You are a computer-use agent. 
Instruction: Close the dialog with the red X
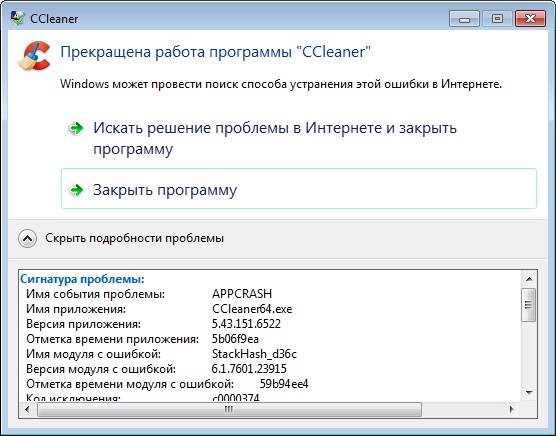click(530, 19)
